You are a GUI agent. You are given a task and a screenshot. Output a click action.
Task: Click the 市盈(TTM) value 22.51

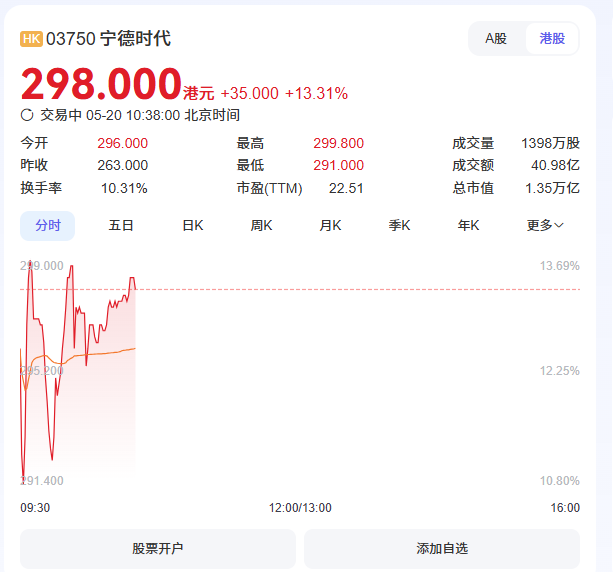346,188
